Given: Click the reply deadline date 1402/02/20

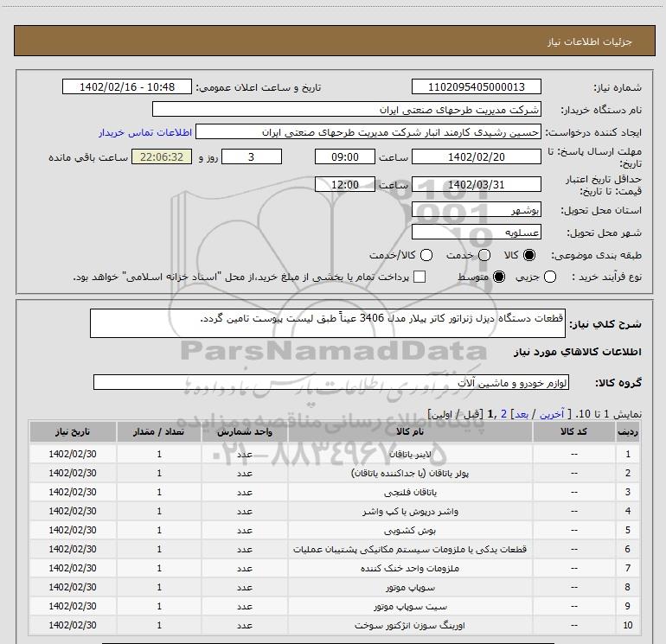Looking at the screenshot, I should click(x=476, y=156).
